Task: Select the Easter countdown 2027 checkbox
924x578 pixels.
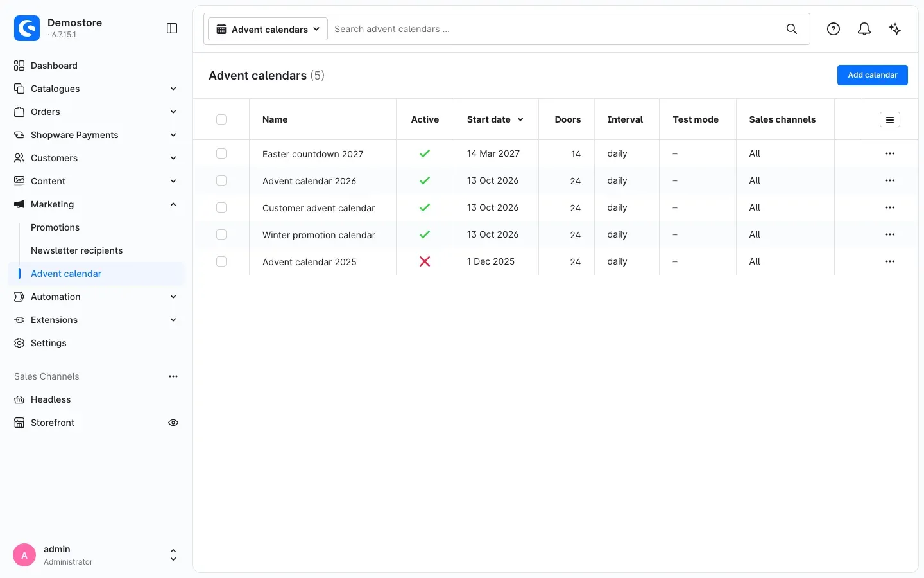Action: tap(221, 153)
